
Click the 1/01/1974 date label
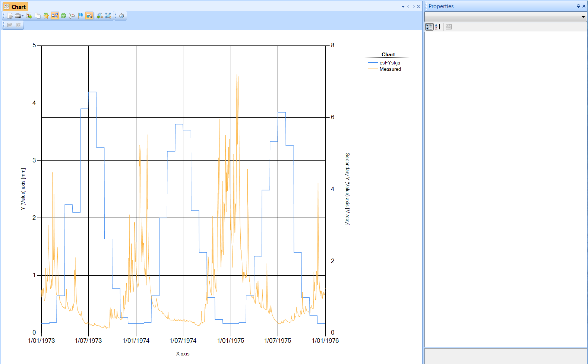[136, 341]
